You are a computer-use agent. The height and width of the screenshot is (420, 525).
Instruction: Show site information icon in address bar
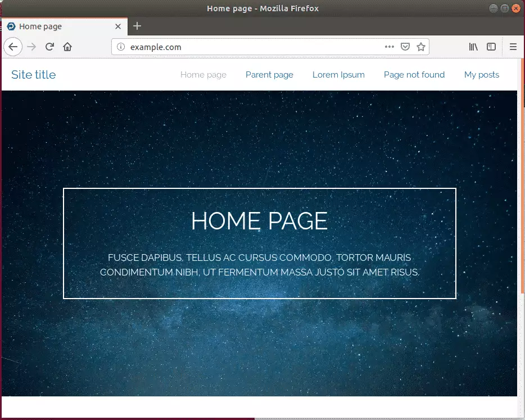[x=121, y=47]
